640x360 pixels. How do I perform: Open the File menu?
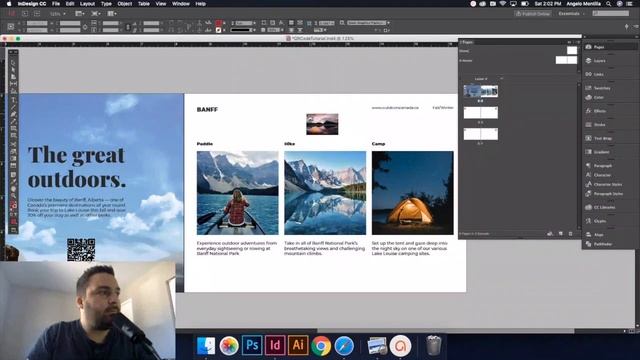(56, 4)
